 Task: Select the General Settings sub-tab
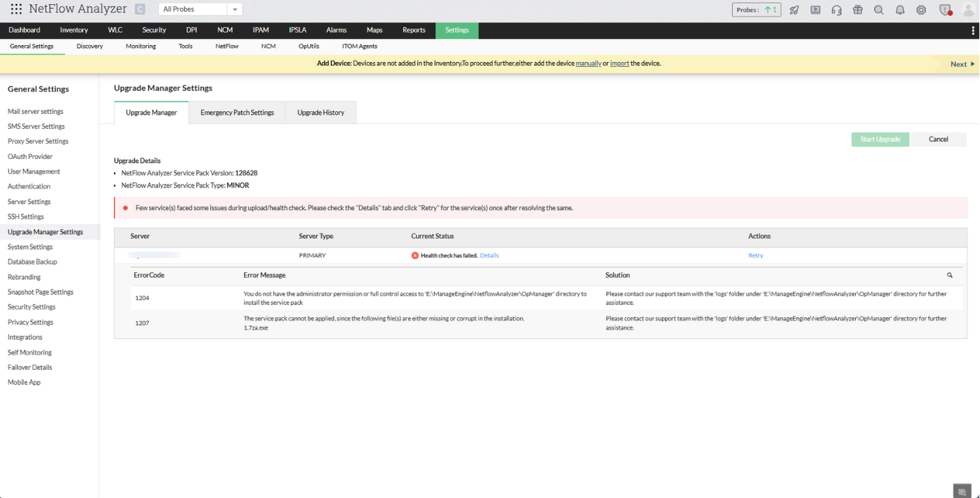point(32,46)
